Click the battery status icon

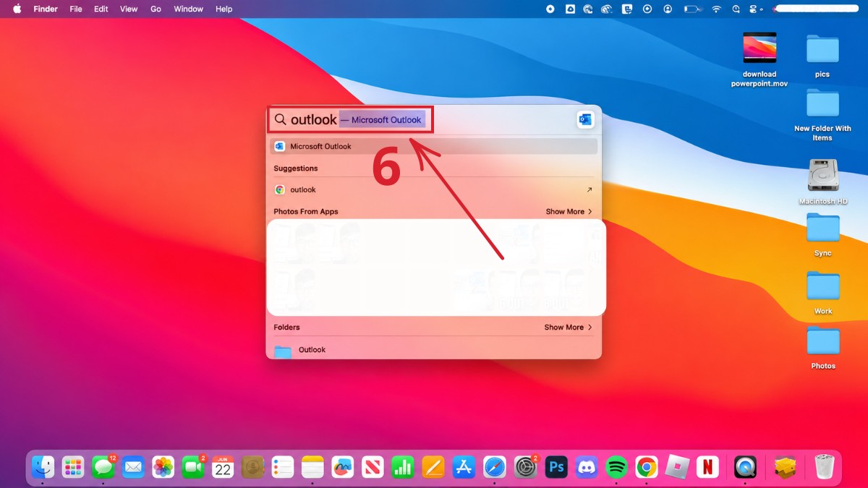[x=694, y=9]
